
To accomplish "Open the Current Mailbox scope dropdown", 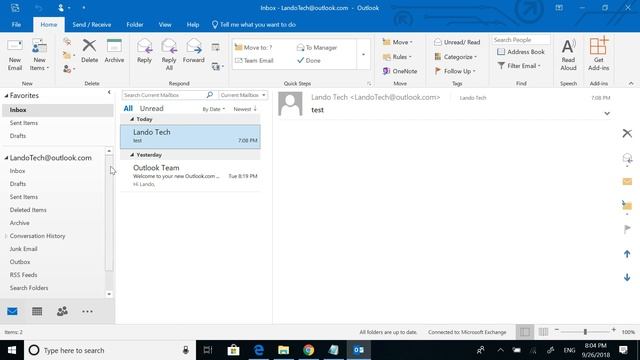I will tap(243, 95).
